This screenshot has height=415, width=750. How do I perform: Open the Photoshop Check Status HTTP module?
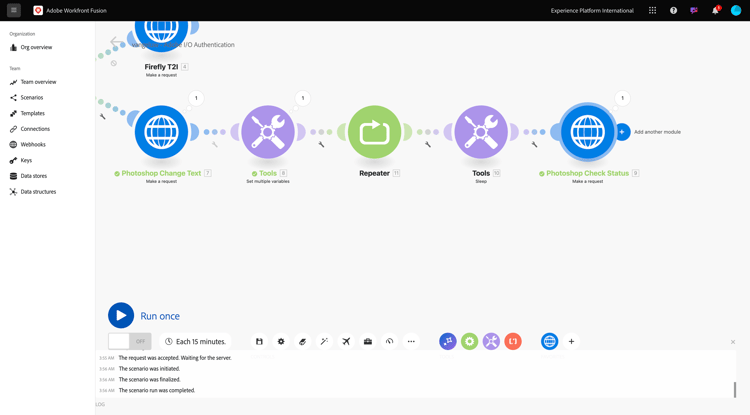coord(588,132)
